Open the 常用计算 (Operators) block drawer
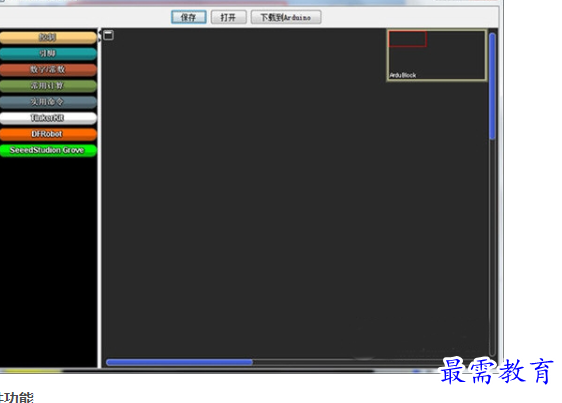562x403 pixels. pyautogui.click(x=48, y=86)
